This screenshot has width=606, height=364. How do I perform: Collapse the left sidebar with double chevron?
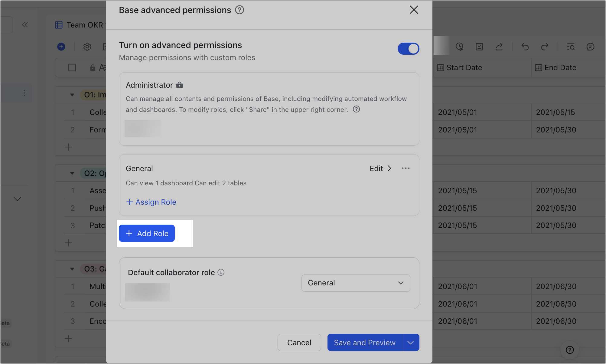click(x=25, y=25)
